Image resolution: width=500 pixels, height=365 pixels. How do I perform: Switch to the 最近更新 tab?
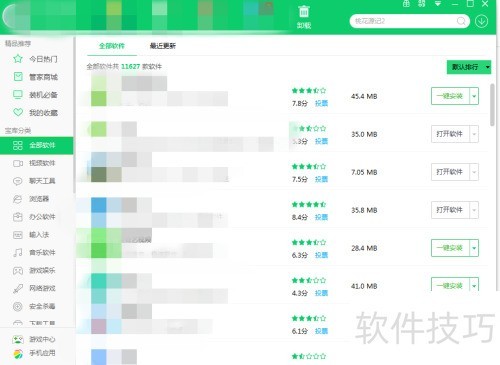coord(163,46)
